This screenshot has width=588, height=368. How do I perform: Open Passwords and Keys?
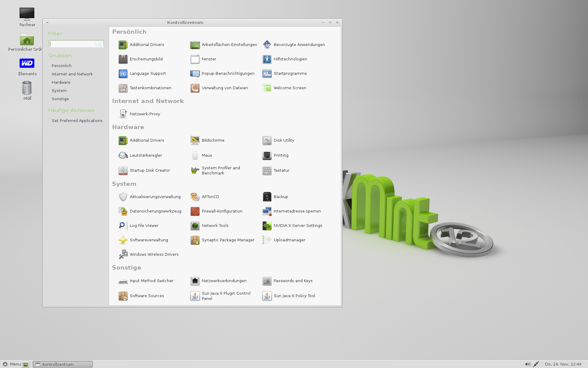click(x=293, y=281)
